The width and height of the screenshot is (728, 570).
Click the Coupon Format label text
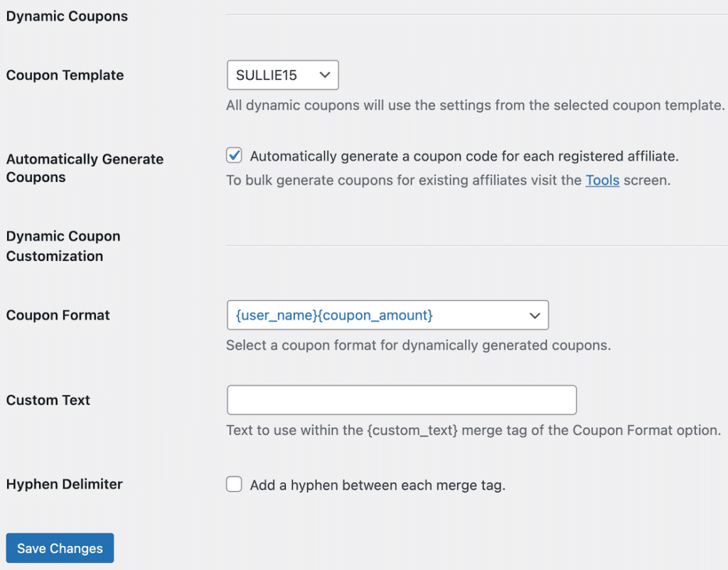pos(58,315)
